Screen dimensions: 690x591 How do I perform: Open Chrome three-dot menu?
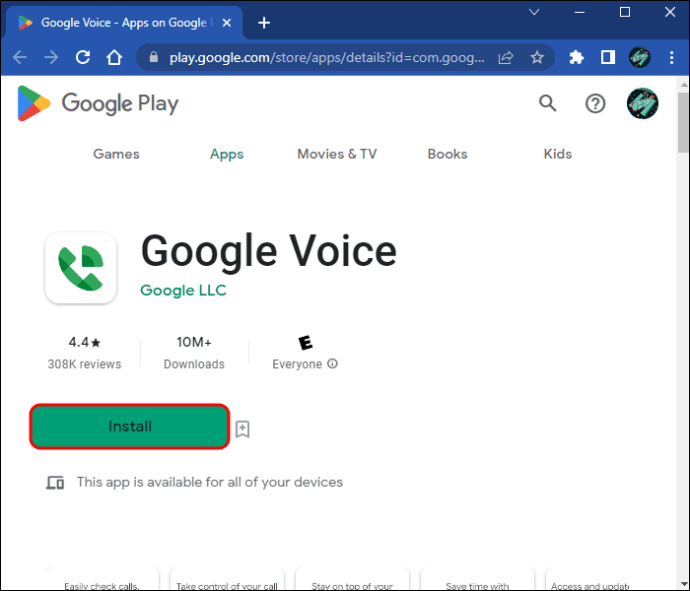672,57
